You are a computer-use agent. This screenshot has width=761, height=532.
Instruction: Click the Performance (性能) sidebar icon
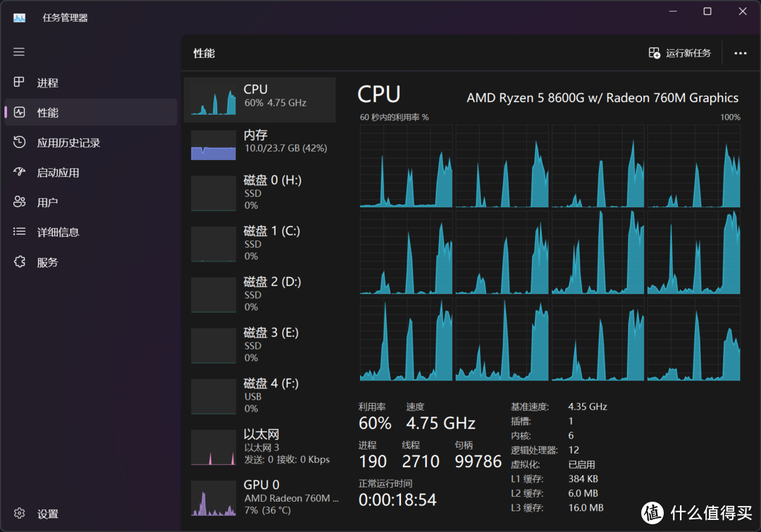click(19, 112)
